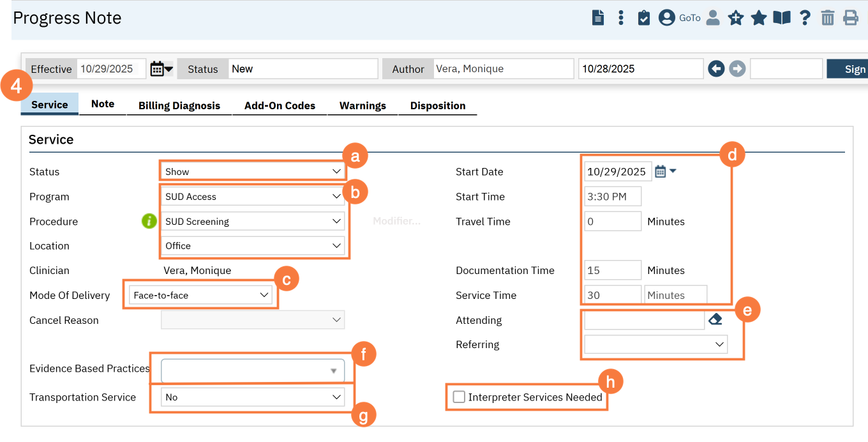Click the Documentation Time input field
This screenshot has width=868, height=442.
613,270
